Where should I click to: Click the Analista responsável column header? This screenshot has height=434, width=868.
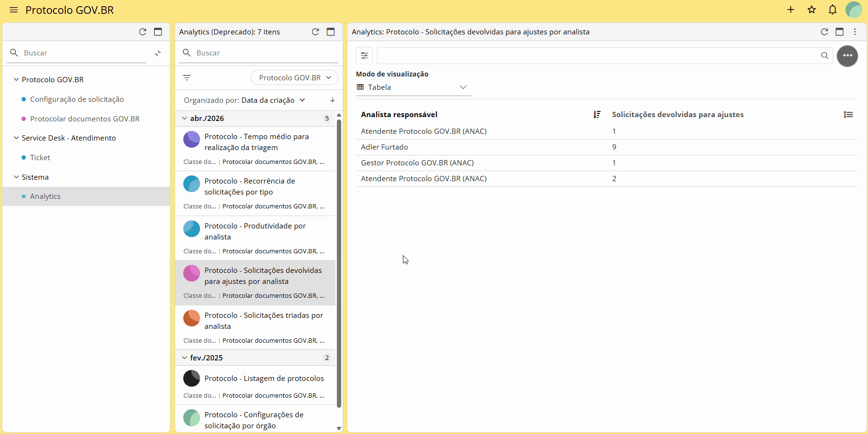click(399, 114)
